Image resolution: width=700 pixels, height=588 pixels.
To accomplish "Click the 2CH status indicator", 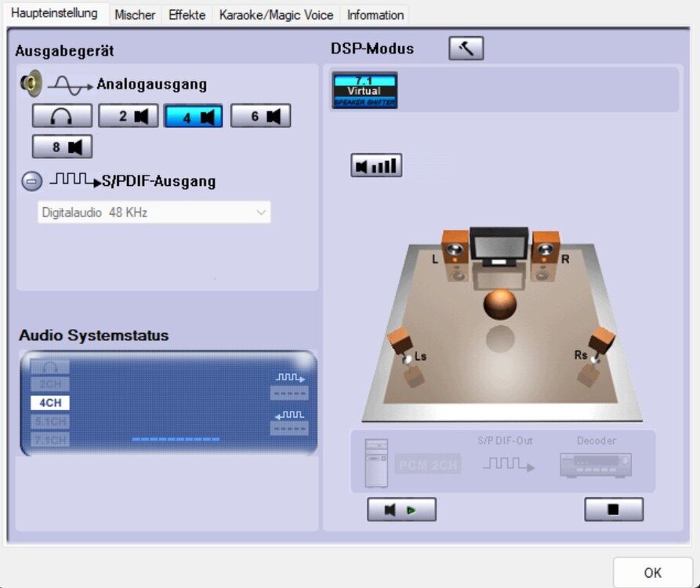I will [x=50, y=384].
